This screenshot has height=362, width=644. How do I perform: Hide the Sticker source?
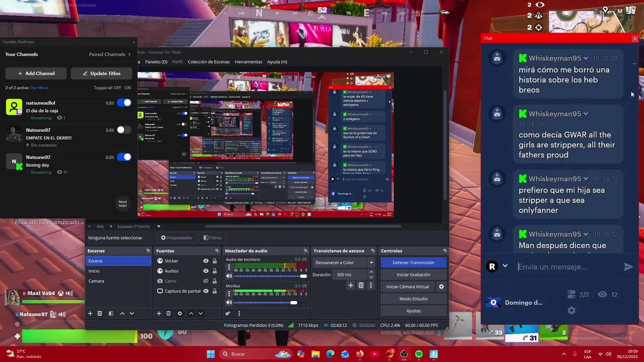click(206, 261)
